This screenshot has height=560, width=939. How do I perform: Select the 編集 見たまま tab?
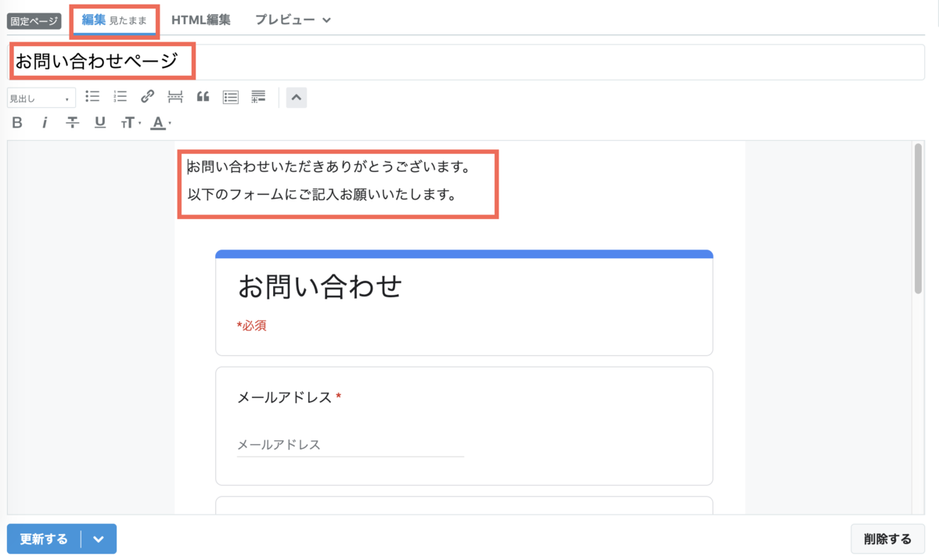point(113,20)
